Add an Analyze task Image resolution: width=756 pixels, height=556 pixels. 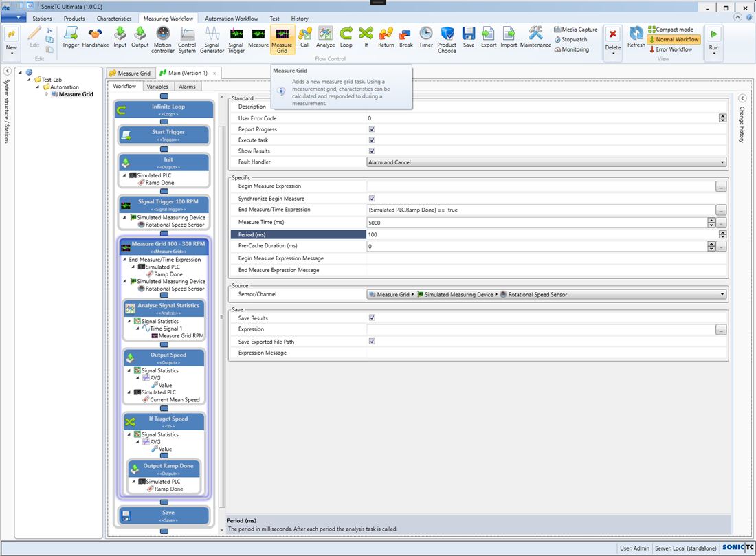pyautogui.click(x=326, y=38)
